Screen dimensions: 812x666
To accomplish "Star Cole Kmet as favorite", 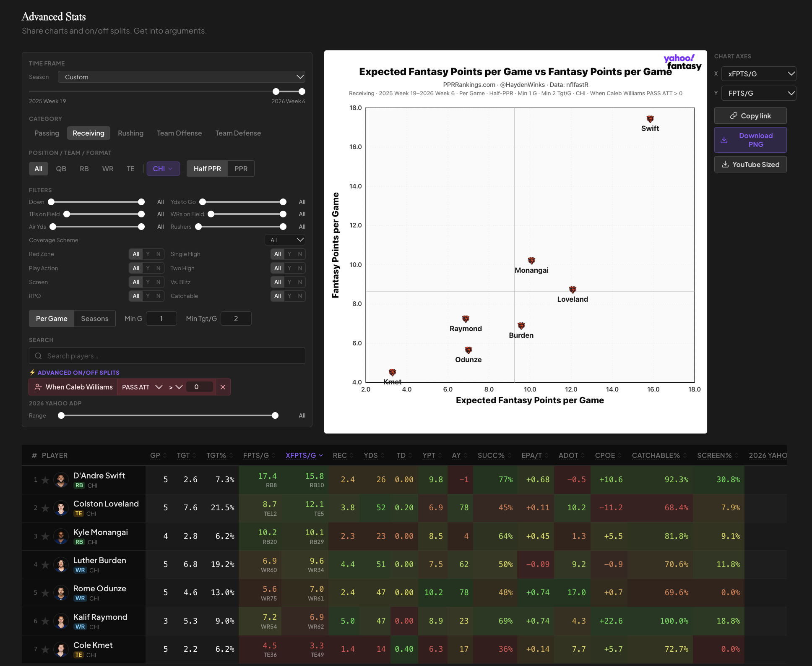I will pyautogui.click(x=45, y=649).
